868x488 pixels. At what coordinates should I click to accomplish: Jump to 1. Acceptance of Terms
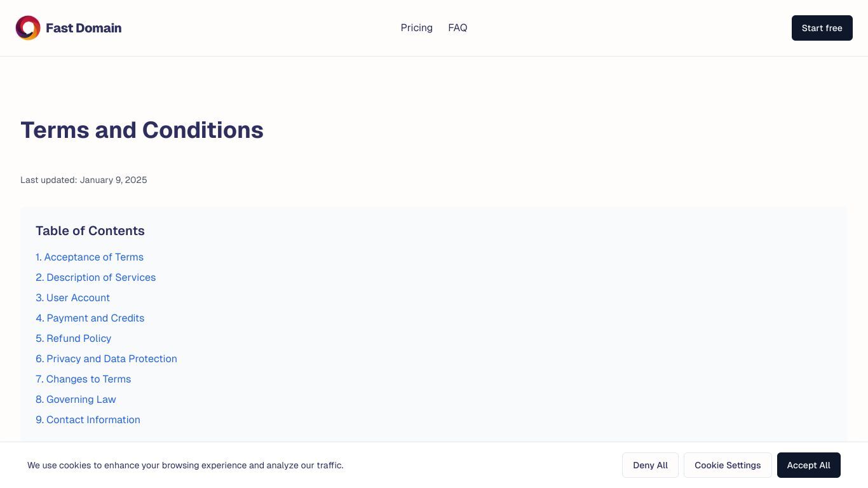[90, 257]
